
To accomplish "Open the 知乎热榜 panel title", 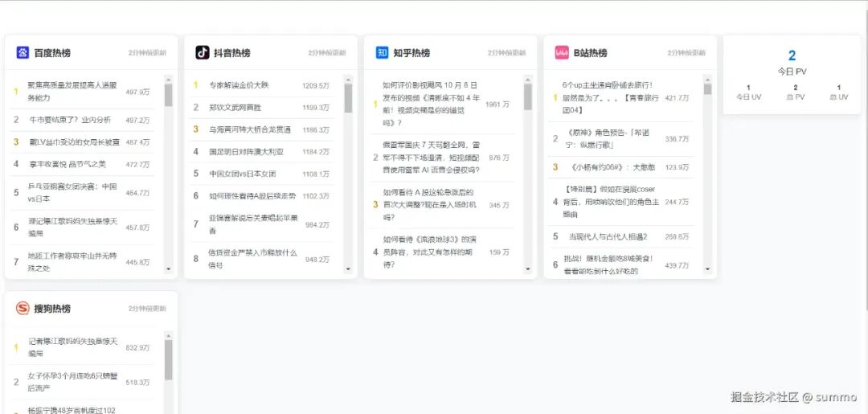I will 411,53.
